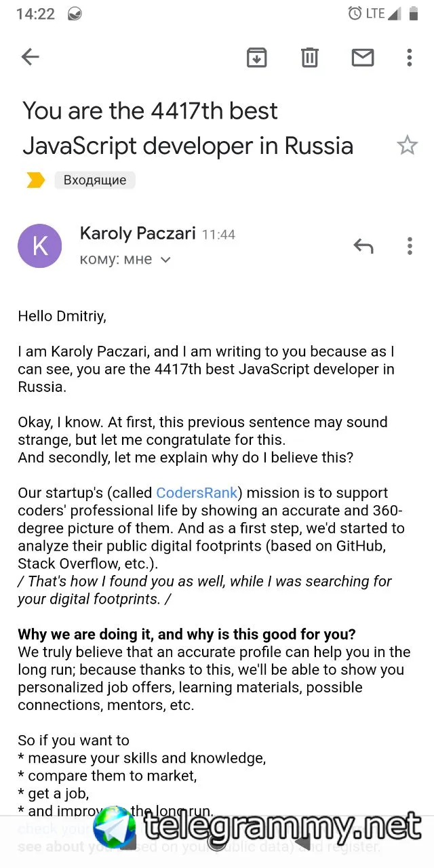434x868 pixels.
Task: Tap the battery icon in status bar
Action: point(413,13)
